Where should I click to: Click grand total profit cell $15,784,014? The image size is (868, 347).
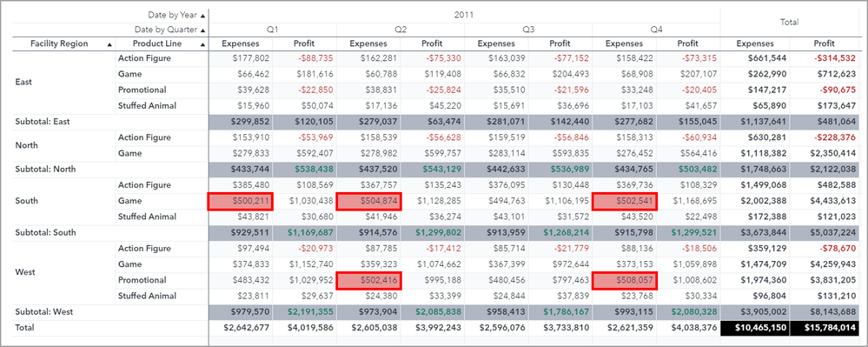coord(825,328)
